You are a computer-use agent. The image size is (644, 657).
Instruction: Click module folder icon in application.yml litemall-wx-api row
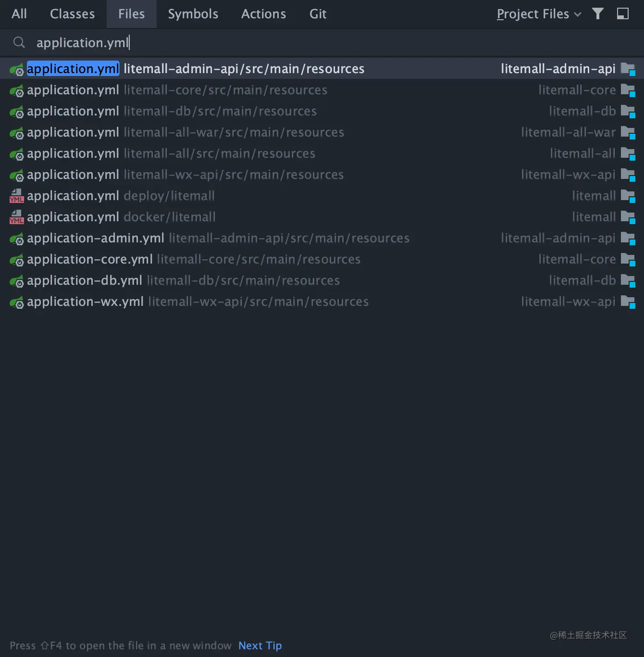coord(628,175)
